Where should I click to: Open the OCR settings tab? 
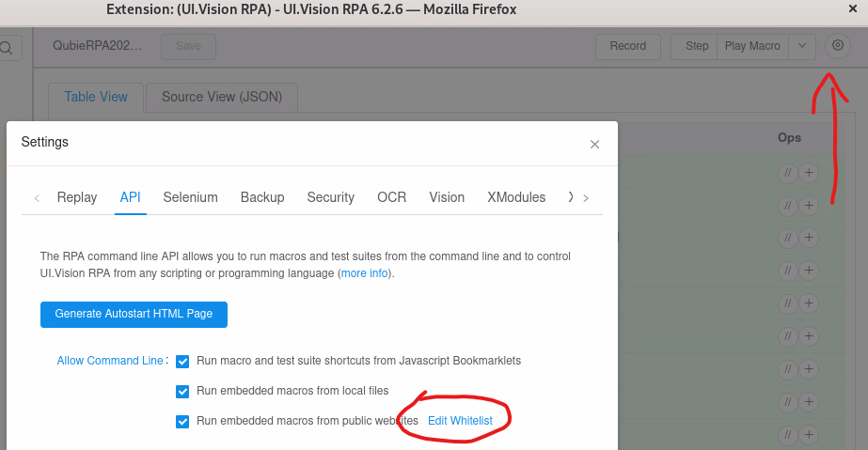pos(391,197)
